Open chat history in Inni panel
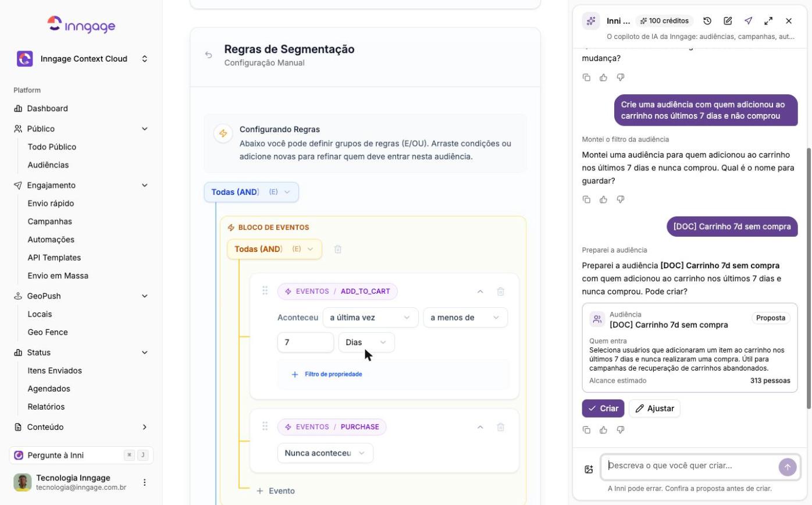The width and height of the screenshot is (812, 505). pyautogui.click(x=707, y=21)
